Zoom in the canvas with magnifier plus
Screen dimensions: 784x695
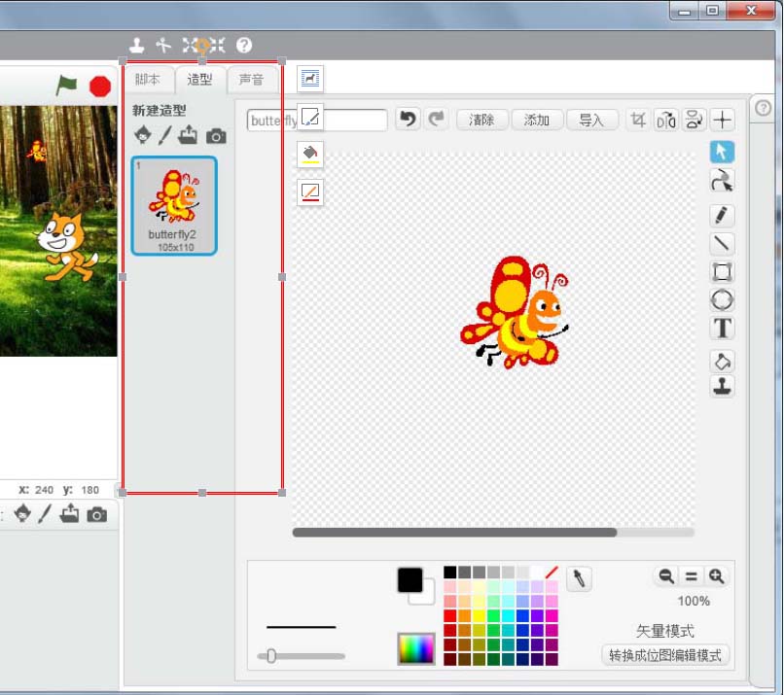pyautogui.click(x=717, y=576)
